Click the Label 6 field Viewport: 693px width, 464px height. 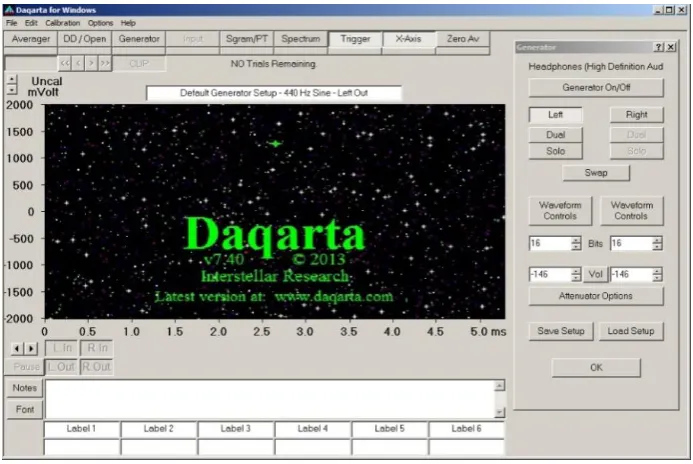pyautogui.click(x=466, y=429)
